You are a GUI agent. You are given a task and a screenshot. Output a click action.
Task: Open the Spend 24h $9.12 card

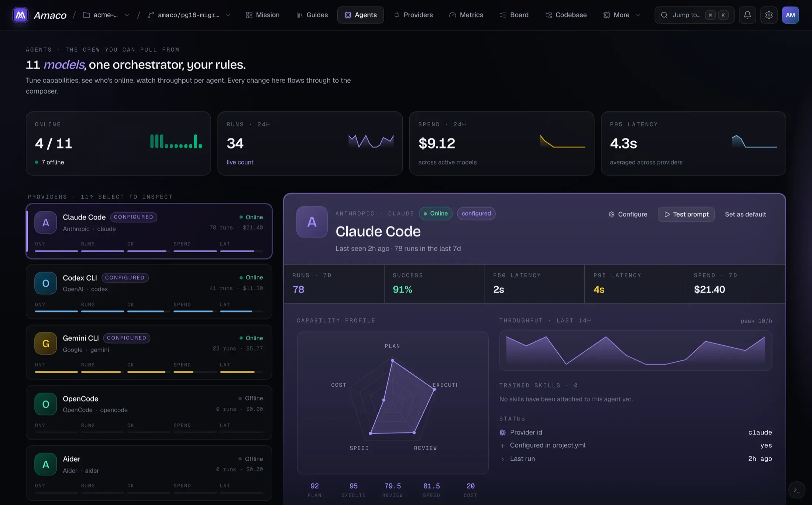click(x=502, y=143)
